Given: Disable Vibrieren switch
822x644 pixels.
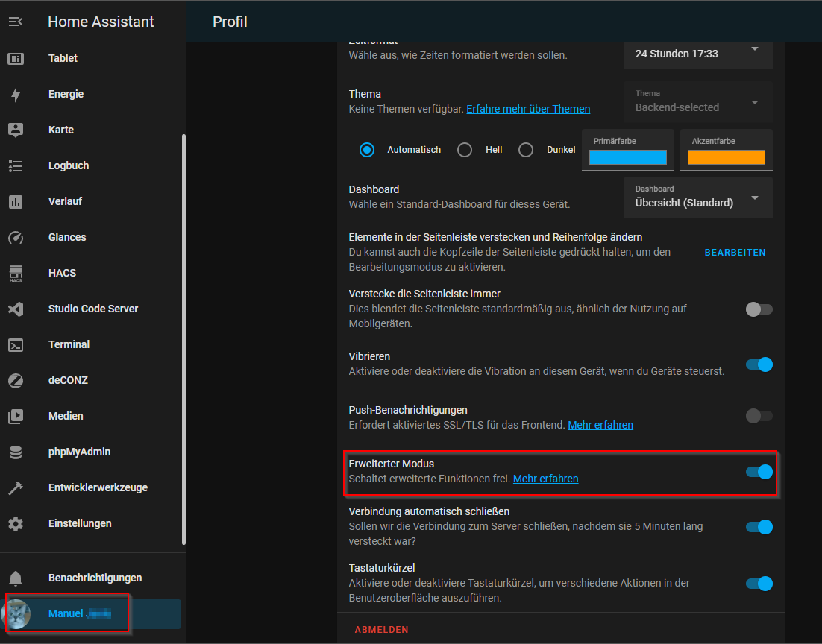Looking at the screenshot, I should [x=759, y=364].
